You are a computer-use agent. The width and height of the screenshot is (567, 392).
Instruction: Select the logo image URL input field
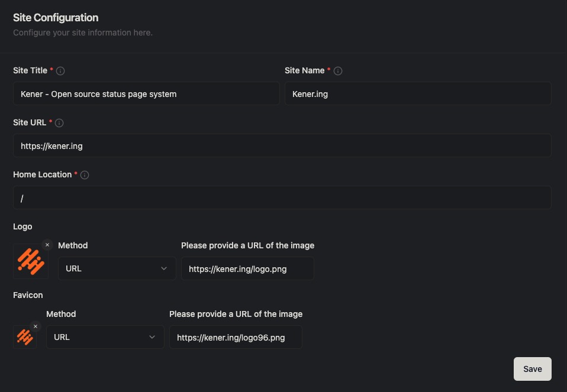point(247,268)
